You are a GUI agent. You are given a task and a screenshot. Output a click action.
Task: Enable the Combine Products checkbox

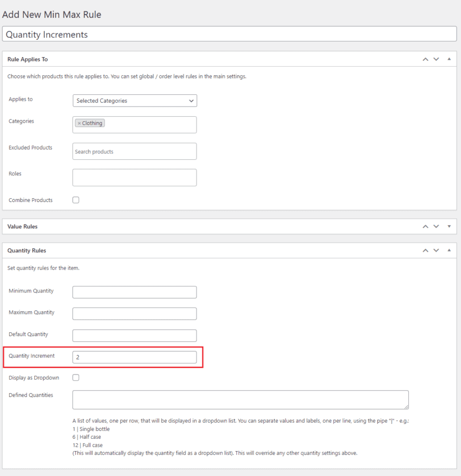point(75,200)
